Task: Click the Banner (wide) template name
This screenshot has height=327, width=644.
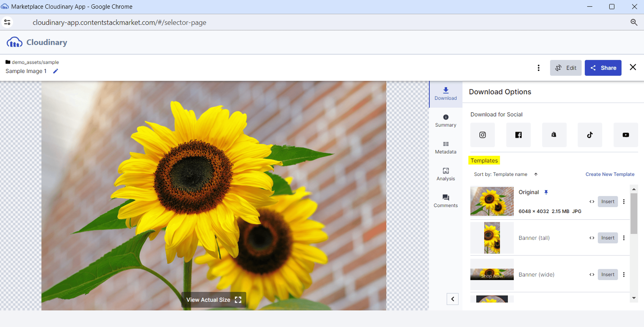Action: pyautogui.click(x=536, y=275)
